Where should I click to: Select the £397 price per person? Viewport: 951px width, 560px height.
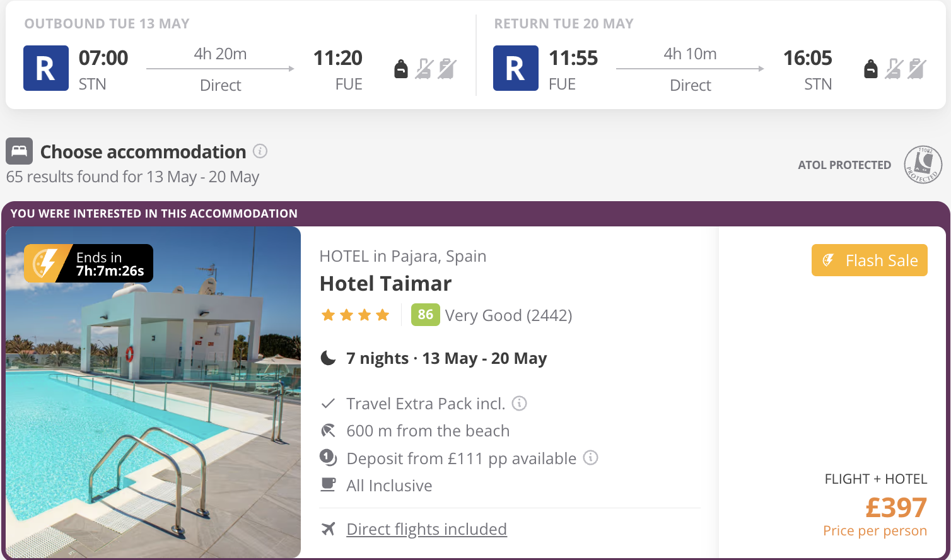click(x=896, y=508)
